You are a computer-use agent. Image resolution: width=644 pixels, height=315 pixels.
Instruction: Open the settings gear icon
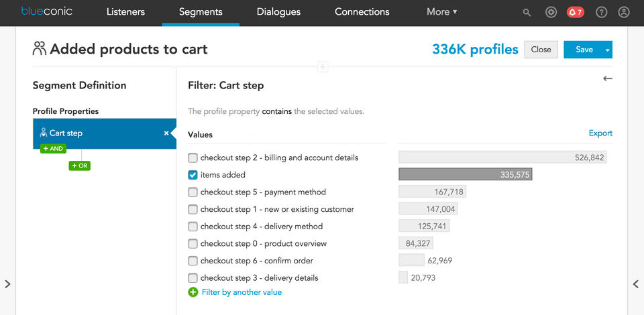pyautogui.click(x=551, y=12)
